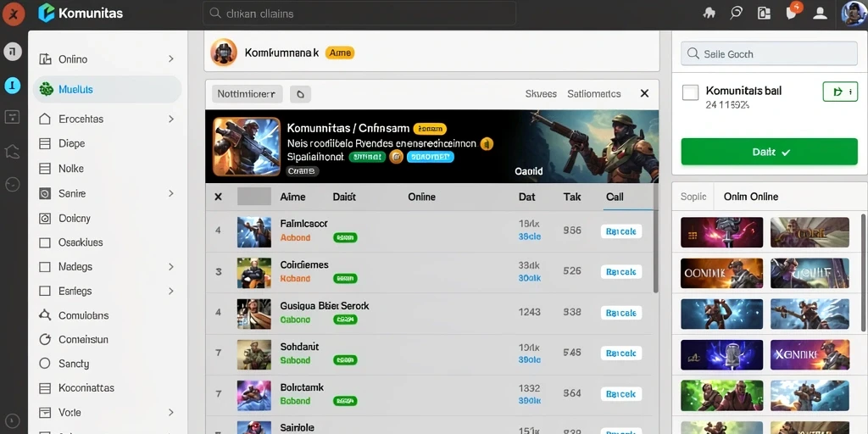
Task: Click the Nottimtiorerr button
Action: 247,94
